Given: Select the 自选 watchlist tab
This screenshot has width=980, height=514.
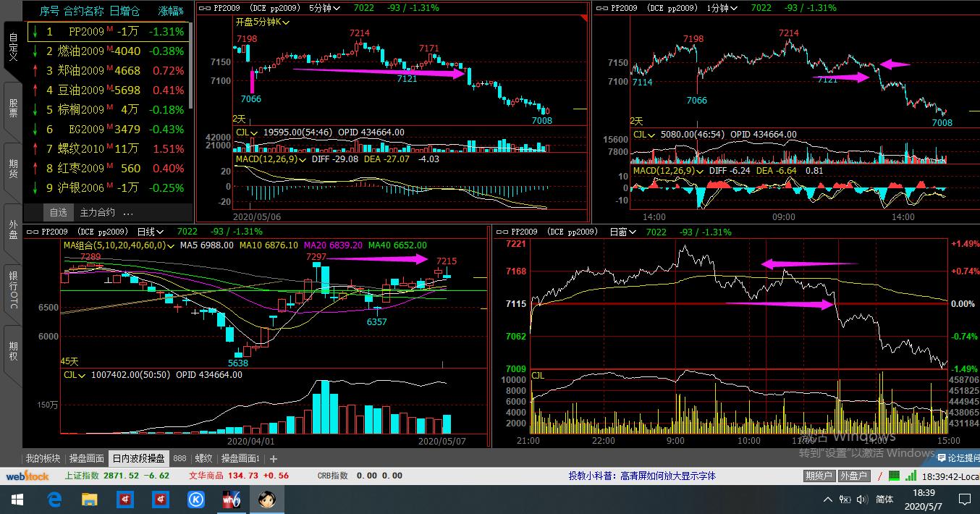Looking at the screenshot, I should [x=58, y=213].
